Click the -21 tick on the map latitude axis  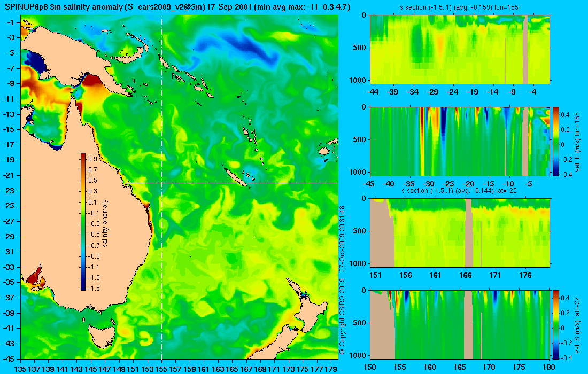click(x=8, y=175)
